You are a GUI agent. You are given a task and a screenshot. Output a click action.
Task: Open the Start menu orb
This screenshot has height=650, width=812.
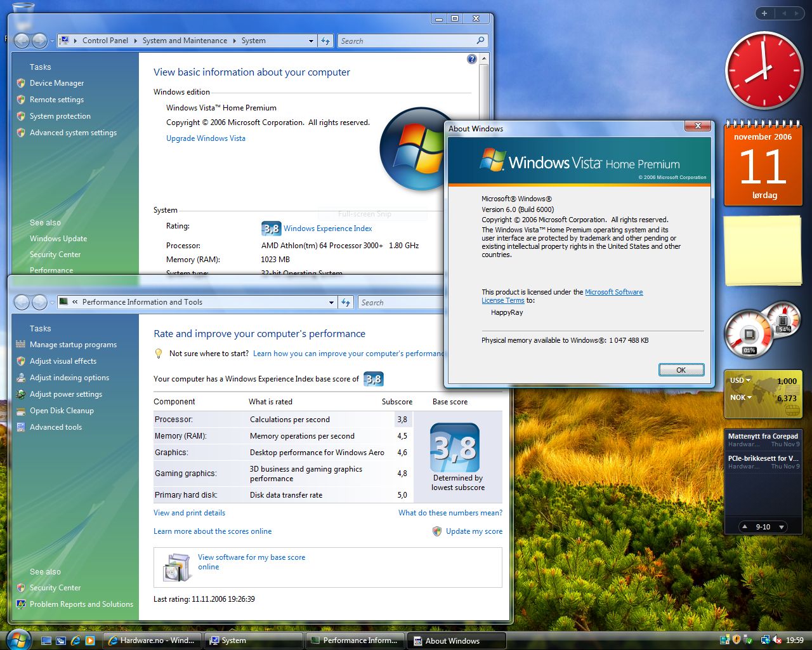pyautogui.click(x=18, y=639)
